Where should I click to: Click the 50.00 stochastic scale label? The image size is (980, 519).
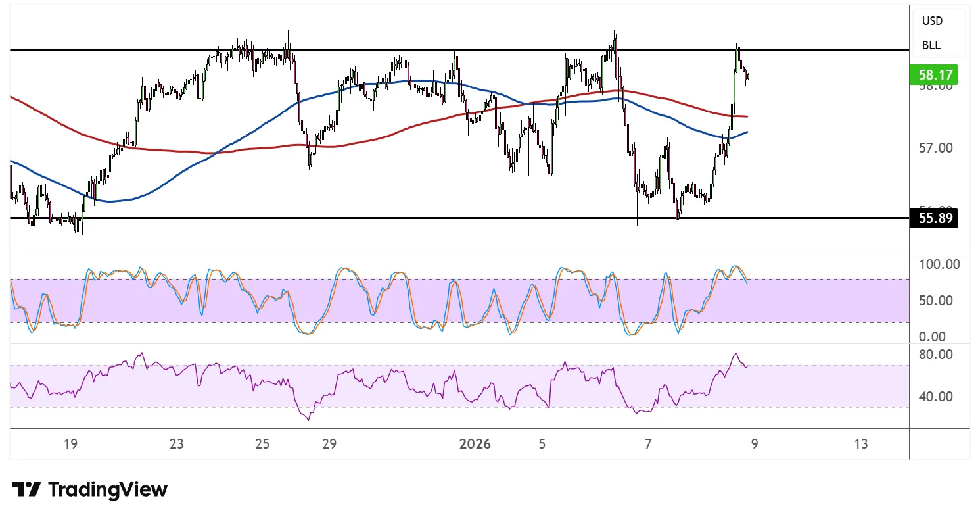[x=935, y=301]
